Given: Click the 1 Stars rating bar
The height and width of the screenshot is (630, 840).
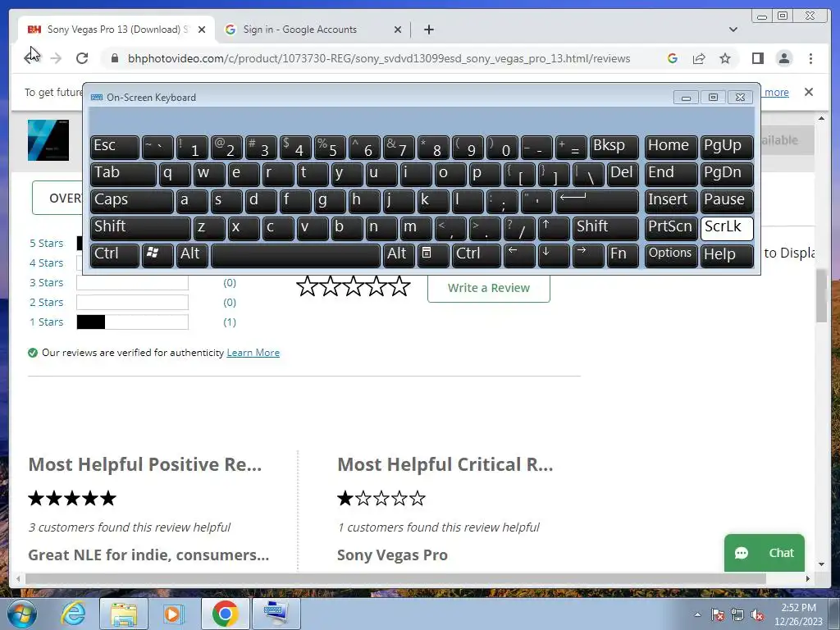Looking at the screenshot, I should 132,322.
